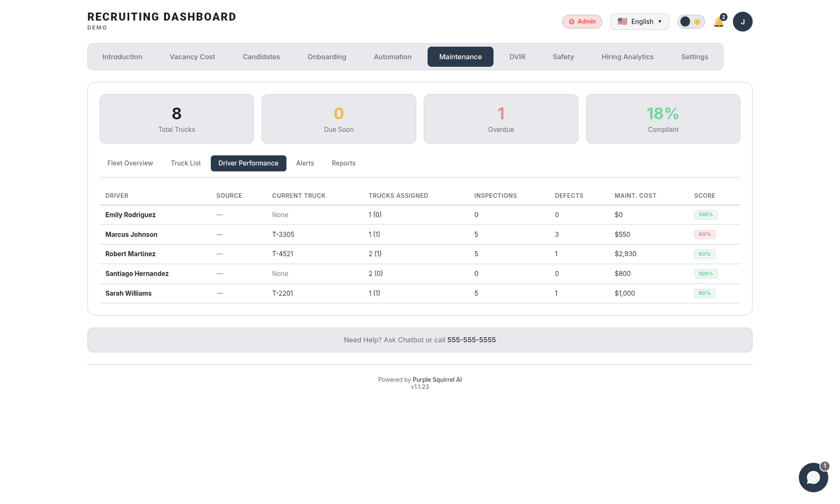Screen dimensions: 840x504
Task: Open the Truck List sub-tab
Action: tap(185, 163)
